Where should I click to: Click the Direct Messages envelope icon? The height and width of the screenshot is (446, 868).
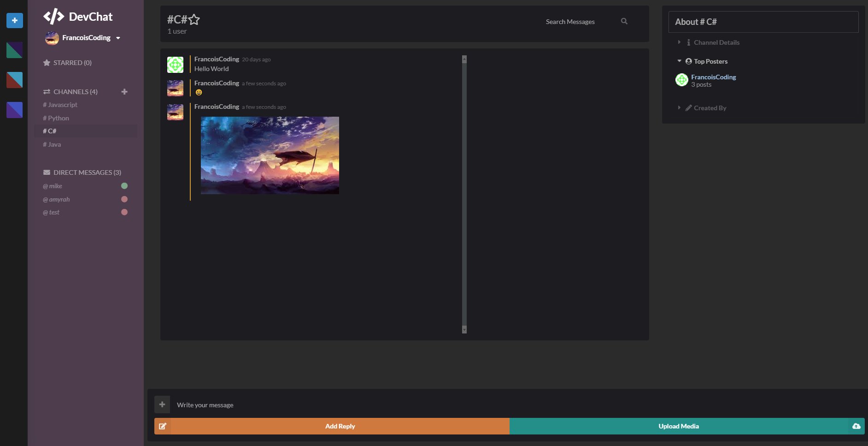[47, 172]
